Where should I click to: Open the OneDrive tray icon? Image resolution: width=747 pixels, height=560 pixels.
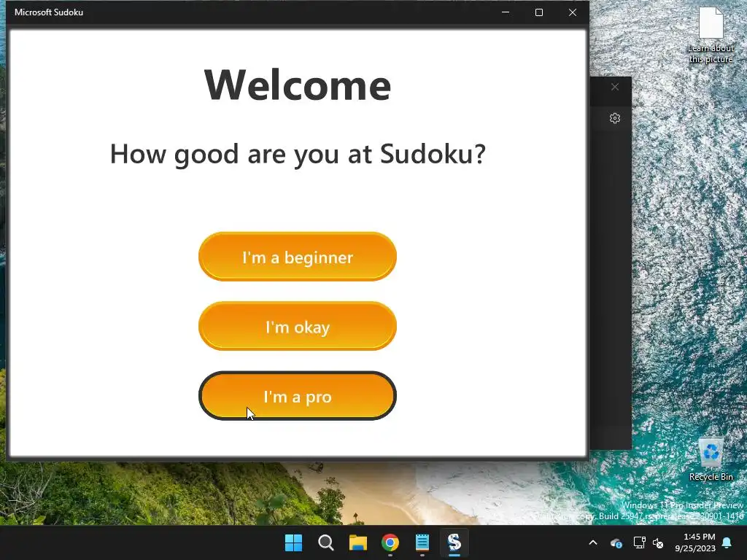point(616,542)
